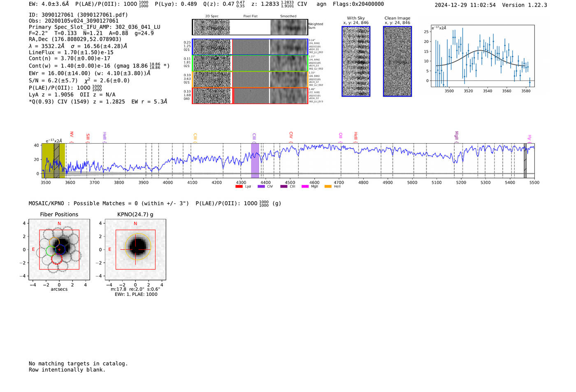Click the gray hatched band near 5460Å
This screenshot has height=392, width=576.
(525, 160)
